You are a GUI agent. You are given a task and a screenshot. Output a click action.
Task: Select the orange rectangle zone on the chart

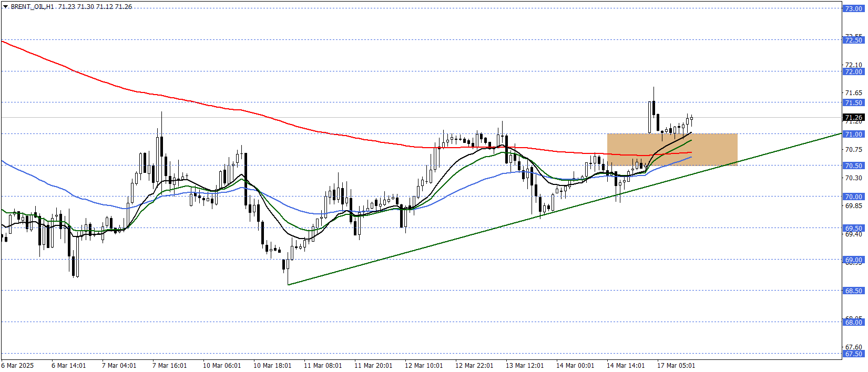pos(672,149)
